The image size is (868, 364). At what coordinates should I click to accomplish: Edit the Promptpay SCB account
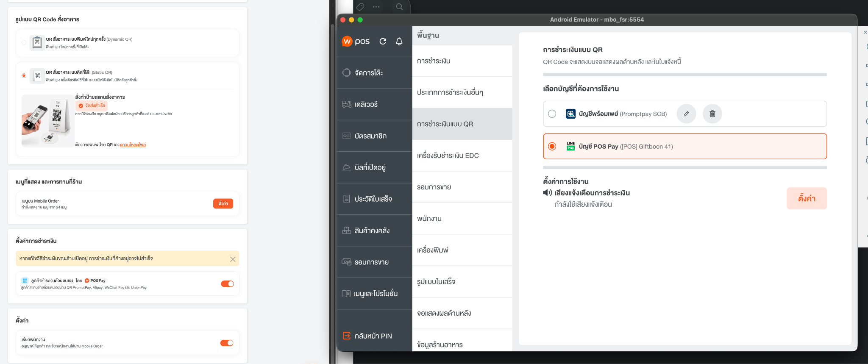tap(686, 114)
